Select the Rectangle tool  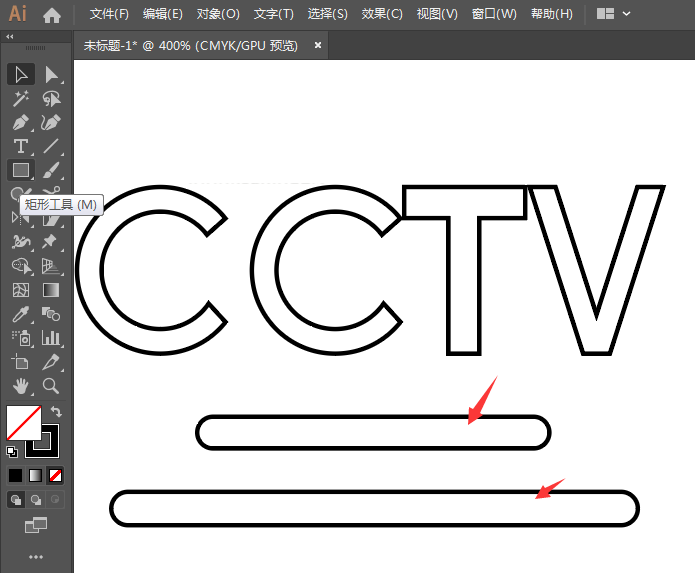21,170
